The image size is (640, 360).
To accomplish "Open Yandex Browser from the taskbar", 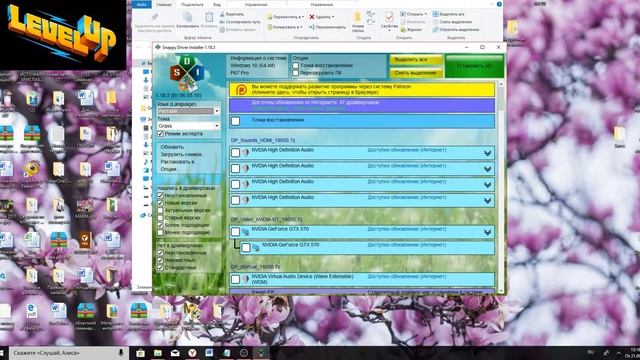I will [192, 353].
